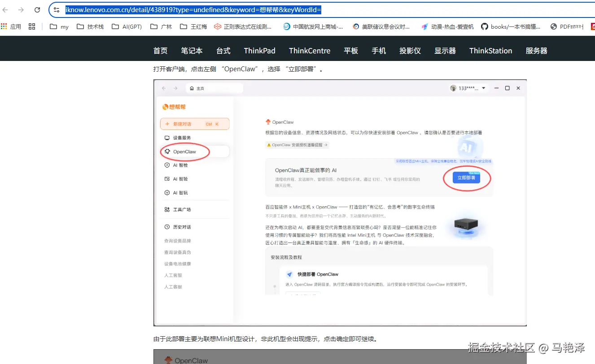Open the 中国航发网上商城 bookmark
595x364 pixels.
click(313, 26)
